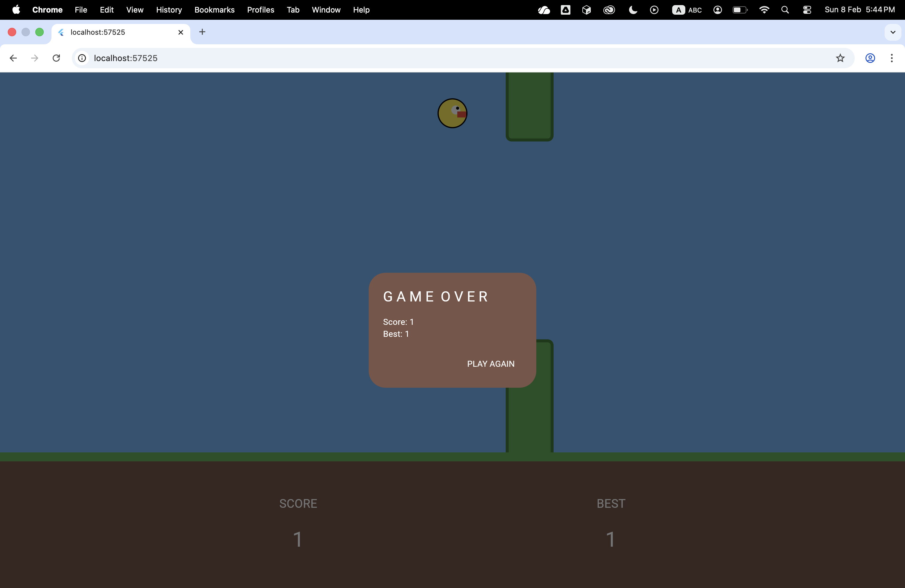Toggle Do Not Disturb moon icon
This screenshot has width=905, height=588.
(633, 10)
